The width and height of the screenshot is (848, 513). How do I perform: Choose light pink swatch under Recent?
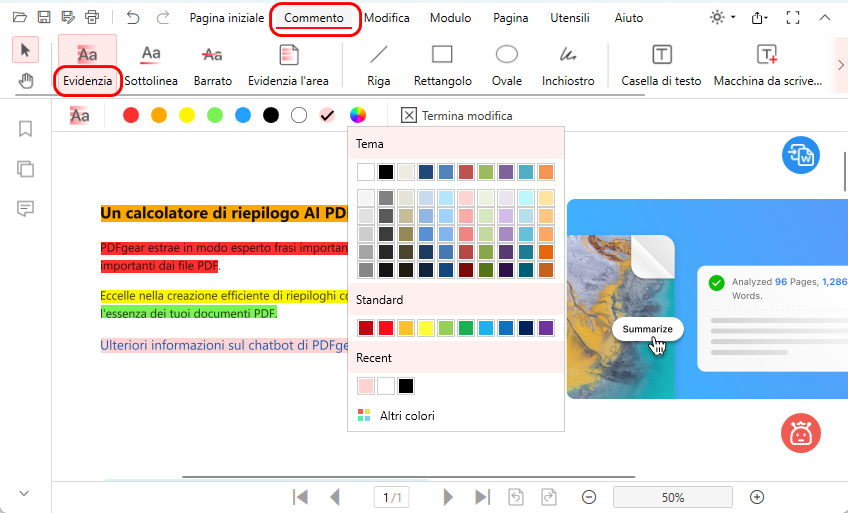click(x=366, y=386)
